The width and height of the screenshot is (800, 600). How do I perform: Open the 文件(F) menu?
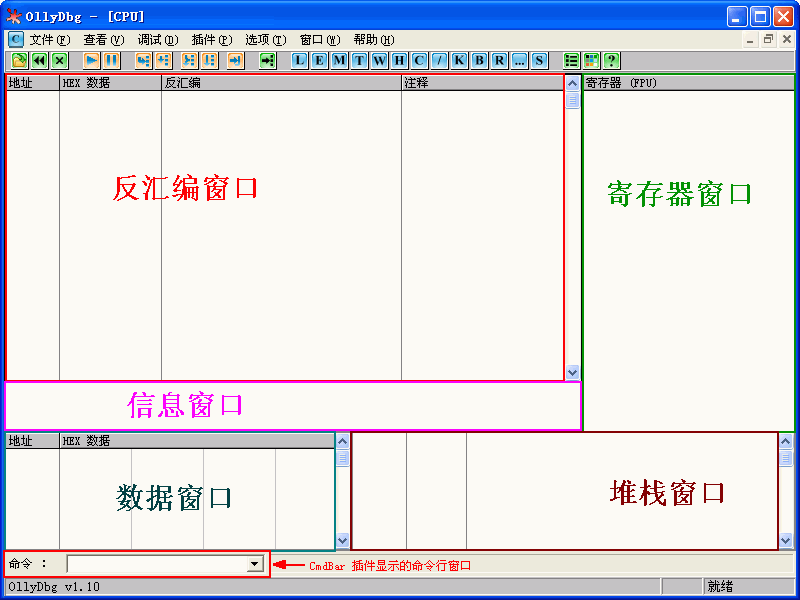pos(49,40)
